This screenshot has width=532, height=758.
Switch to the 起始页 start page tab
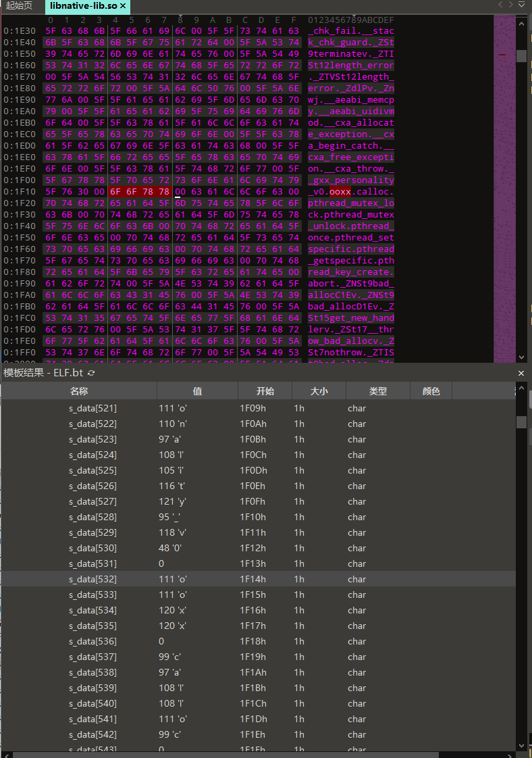(x=20, y=6)
